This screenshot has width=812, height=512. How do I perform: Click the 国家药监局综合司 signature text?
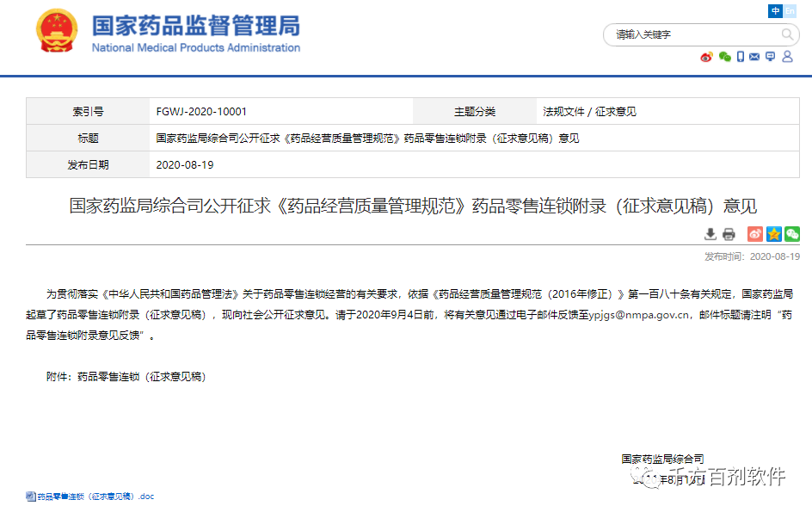(x=663, y=459)
